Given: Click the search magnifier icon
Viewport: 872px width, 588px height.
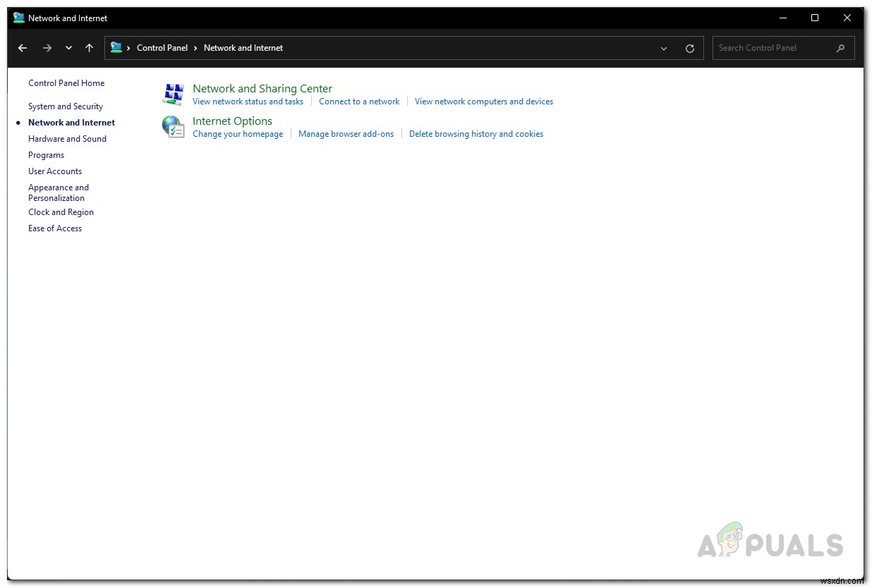Looking at the screenshot, I should pyautogui.click(x=840, y=47).
